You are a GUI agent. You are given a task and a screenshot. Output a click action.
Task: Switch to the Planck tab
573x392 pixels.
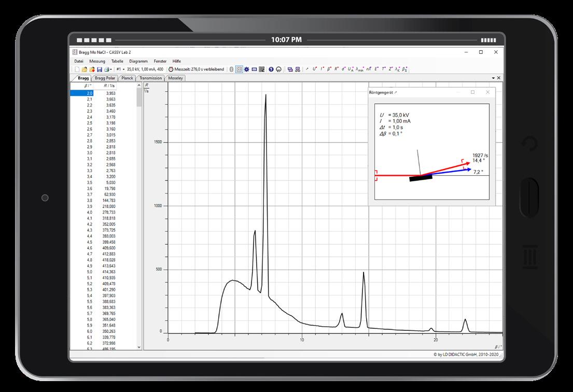pos(127,78)
